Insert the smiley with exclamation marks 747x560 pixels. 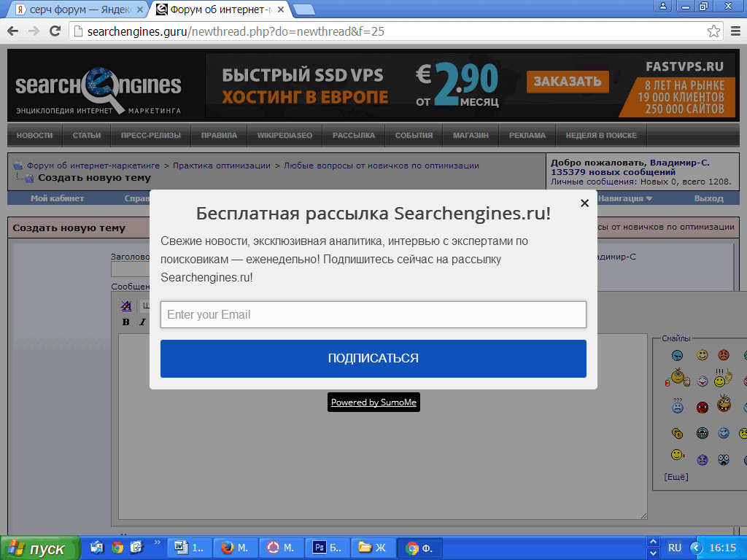[723, 378]
